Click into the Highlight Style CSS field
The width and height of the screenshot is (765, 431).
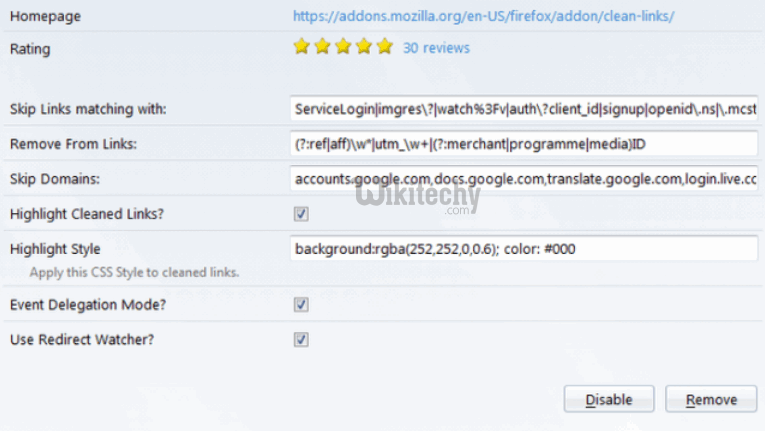tap(523, 248)
